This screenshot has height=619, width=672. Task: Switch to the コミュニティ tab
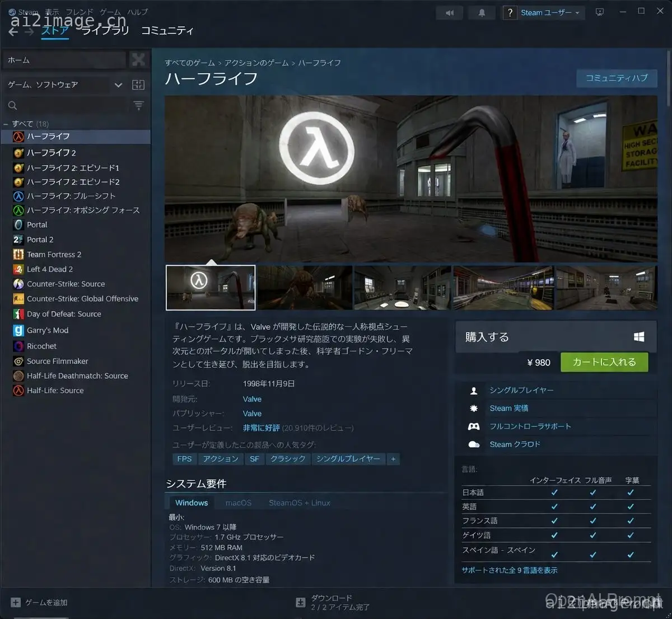[x=167, y=30]
